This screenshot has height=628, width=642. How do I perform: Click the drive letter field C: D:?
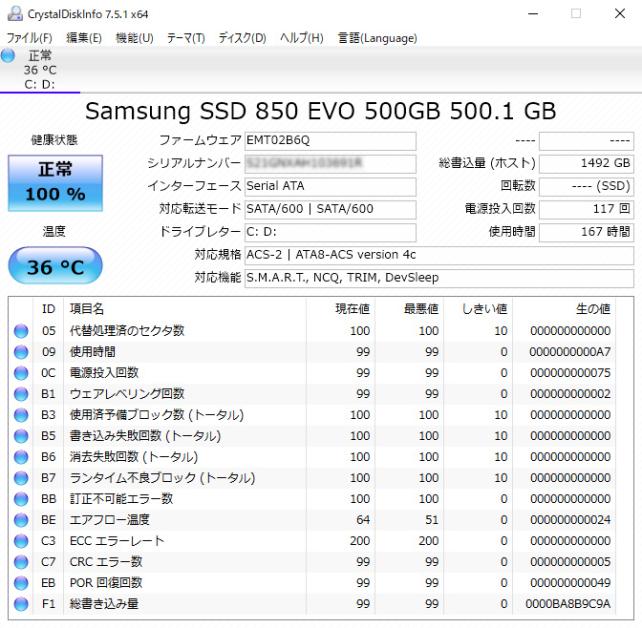(330, 233)
